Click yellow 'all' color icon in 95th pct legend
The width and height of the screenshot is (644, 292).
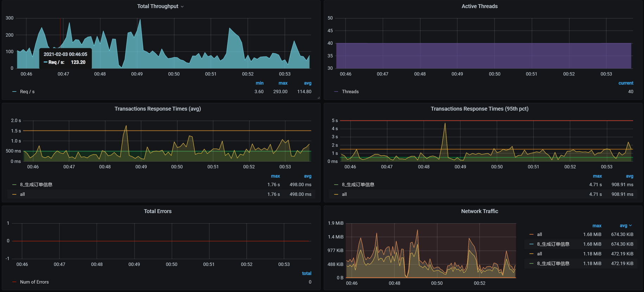[336, 194]
